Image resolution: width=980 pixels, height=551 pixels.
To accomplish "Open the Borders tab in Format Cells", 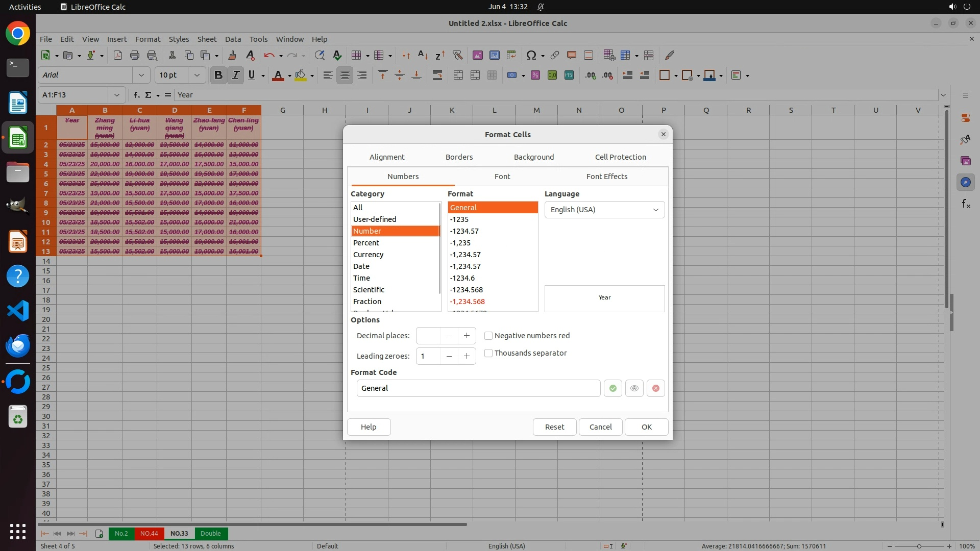I will click(459, 157).
